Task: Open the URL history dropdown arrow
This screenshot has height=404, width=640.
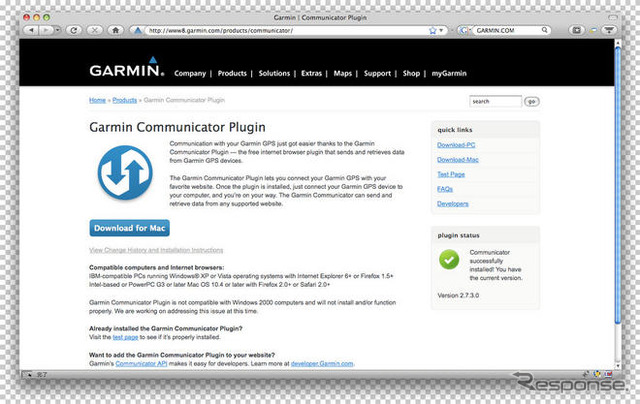Action: (x=441, y=31)
